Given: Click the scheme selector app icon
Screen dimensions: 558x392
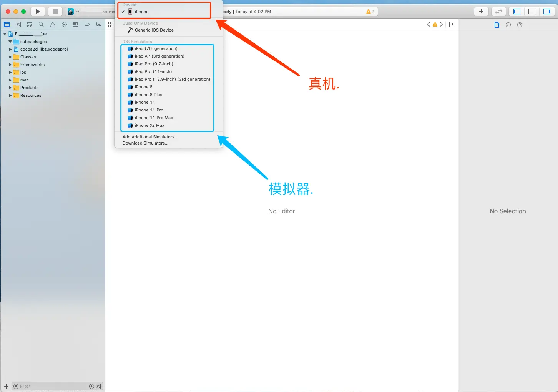Looking at the screenshot, I should pyautogui.click(x=71, y=12).
